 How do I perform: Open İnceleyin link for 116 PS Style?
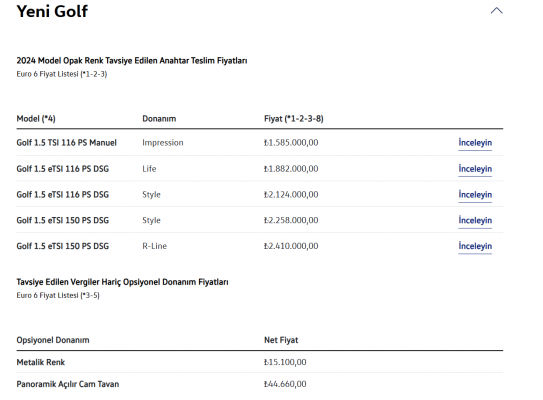(475, 195)
